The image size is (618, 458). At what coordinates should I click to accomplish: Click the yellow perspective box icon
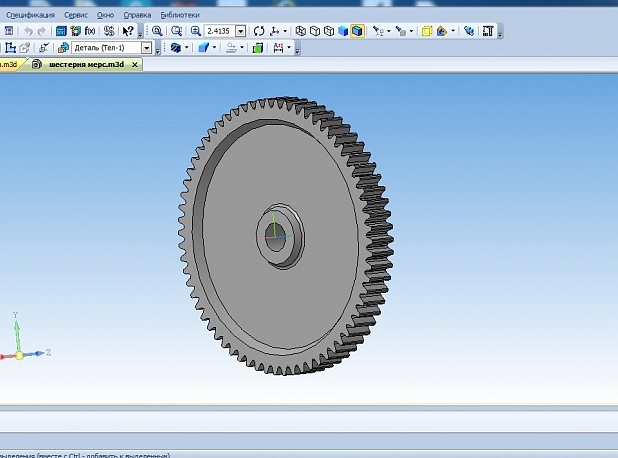[427, 31]
